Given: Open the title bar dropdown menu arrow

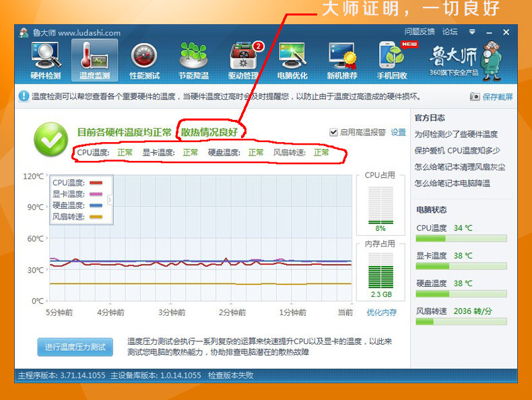Looking at the screenshot, I should pyautogui.click(x=472, y=32).
